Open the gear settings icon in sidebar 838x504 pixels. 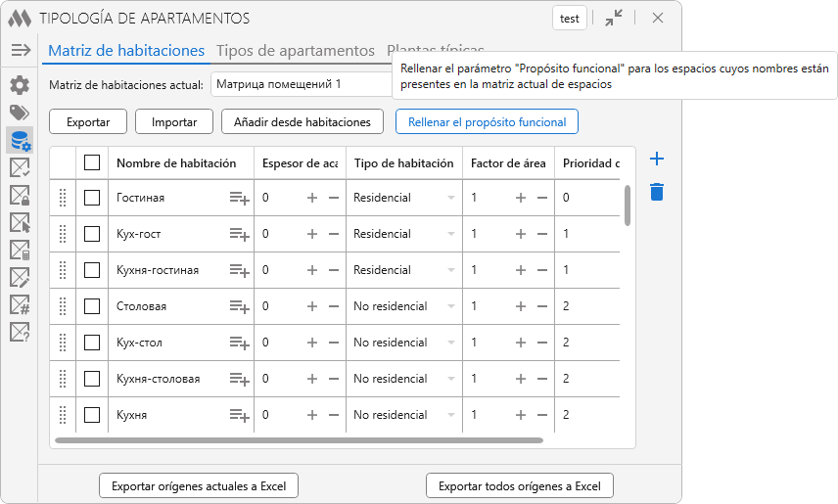[x=20, y=85]
